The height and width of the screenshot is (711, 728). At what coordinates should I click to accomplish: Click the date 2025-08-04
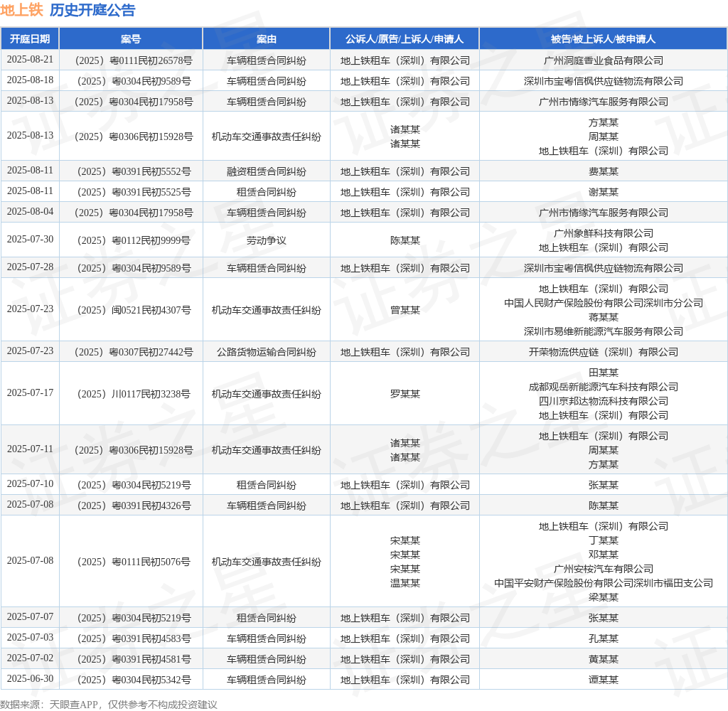(x=30, y=211)
